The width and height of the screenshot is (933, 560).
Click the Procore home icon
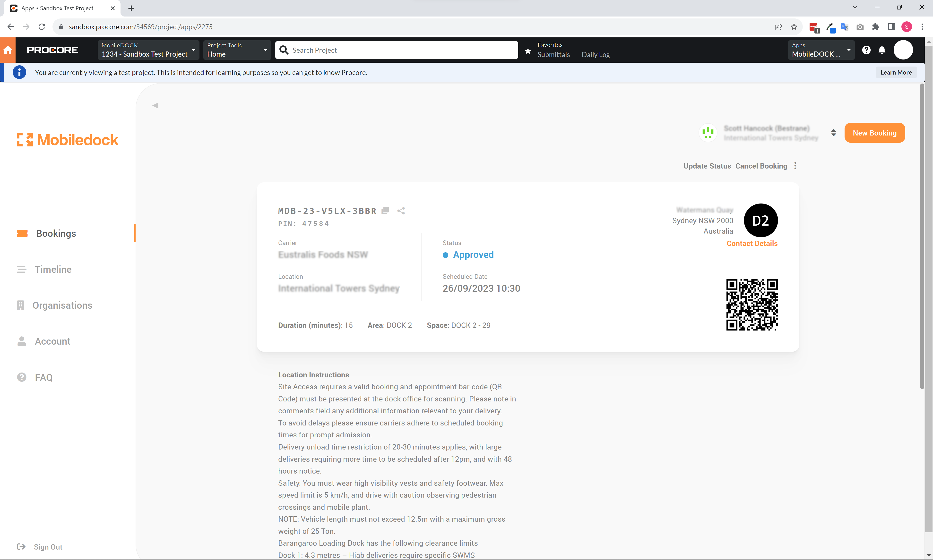pyautogui.click(x=8, y=50)
